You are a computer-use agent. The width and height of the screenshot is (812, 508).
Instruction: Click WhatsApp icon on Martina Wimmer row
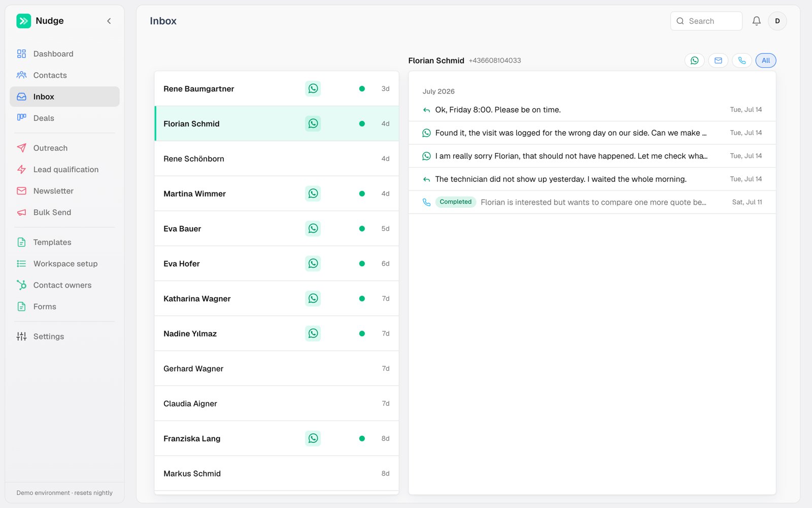313,194
